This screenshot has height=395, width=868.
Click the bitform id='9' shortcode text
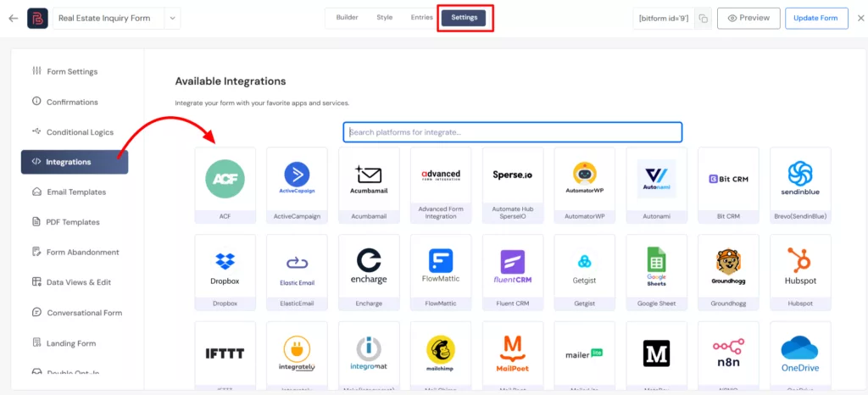coord(664,19)
